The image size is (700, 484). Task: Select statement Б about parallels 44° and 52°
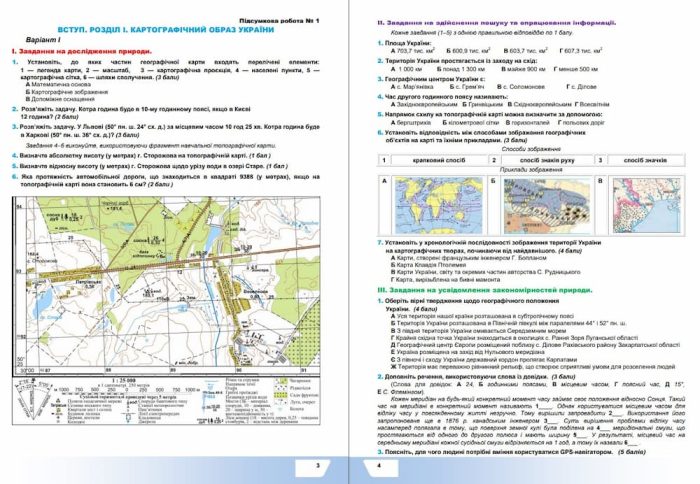click(x=508, y=323)
